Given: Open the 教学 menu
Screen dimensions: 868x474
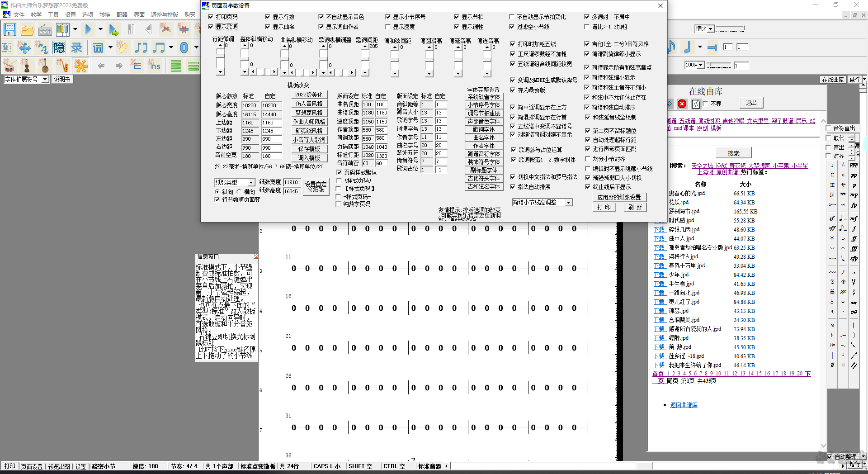Looking at the screenshot, I should [x=36, y=14].
